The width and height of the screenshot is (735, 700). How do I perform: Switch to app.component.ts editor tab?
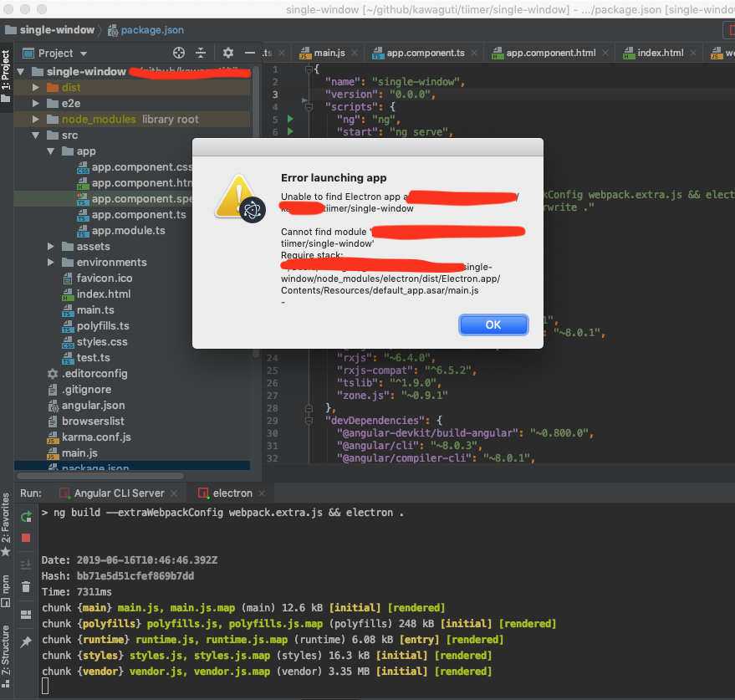coord(425,53)
